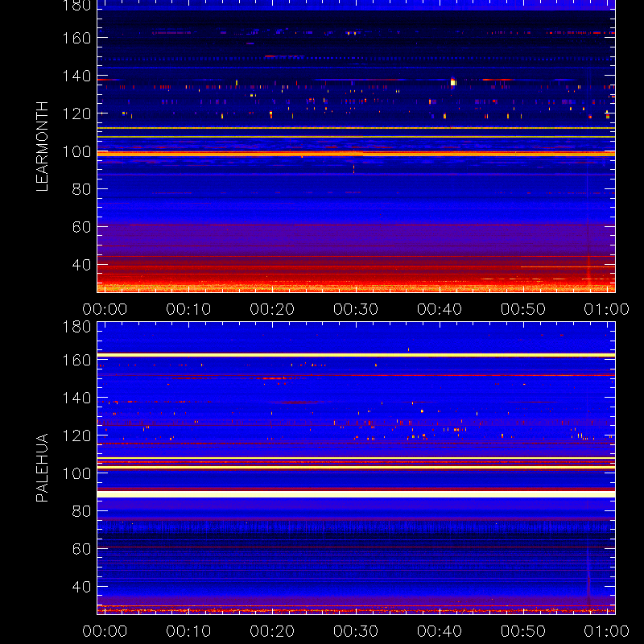The width and height of the screenshot is (644, 644).
Task: Choose 01:00 time label beneath PALEHUA plot
Action: 607,631
